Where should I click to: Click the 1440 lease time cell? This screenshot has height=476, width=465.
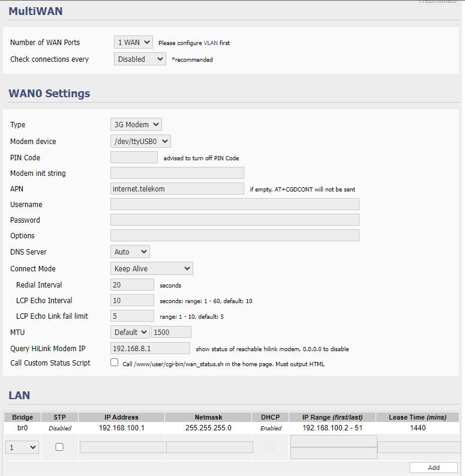coord(418,428)
